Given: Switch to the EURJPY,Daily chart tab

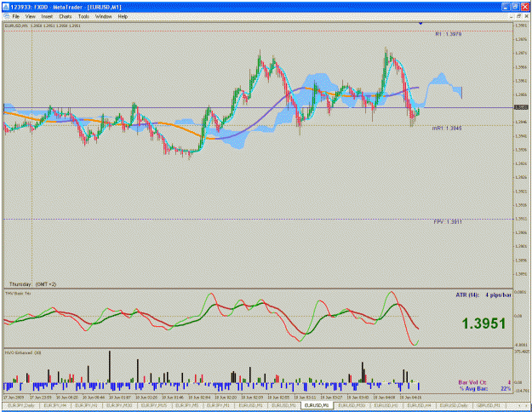Looking at the screenshot, I should pyautogui.click(x=20, y=405).
